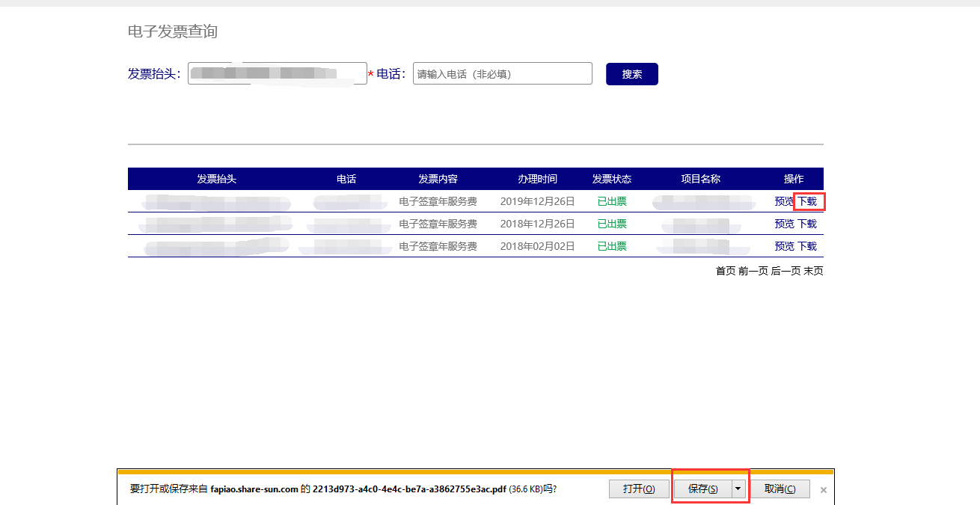This screenshot has height=505, width=980.
Task: Go to 前一页 previous page
Action: [753, 271]
